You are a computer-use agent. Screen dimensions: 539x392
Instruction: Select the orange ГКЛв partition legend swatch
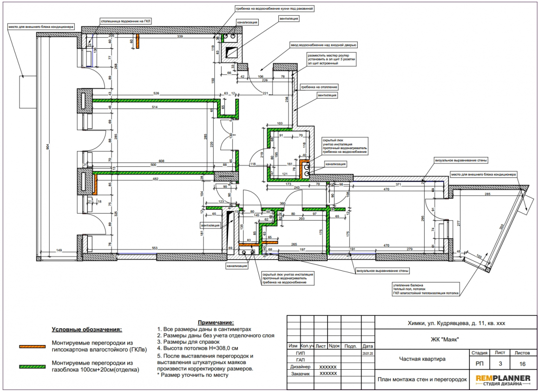(x=33, y=346)
